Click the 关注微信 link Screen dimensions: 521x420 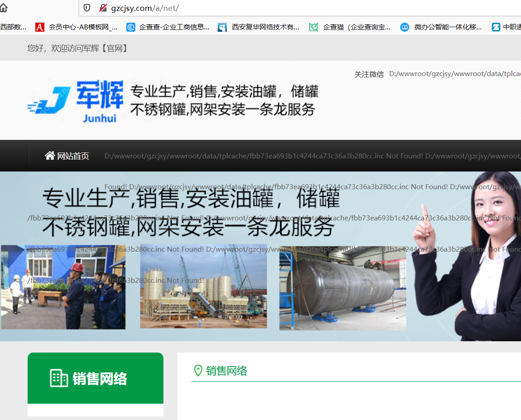tap(369, 74)
